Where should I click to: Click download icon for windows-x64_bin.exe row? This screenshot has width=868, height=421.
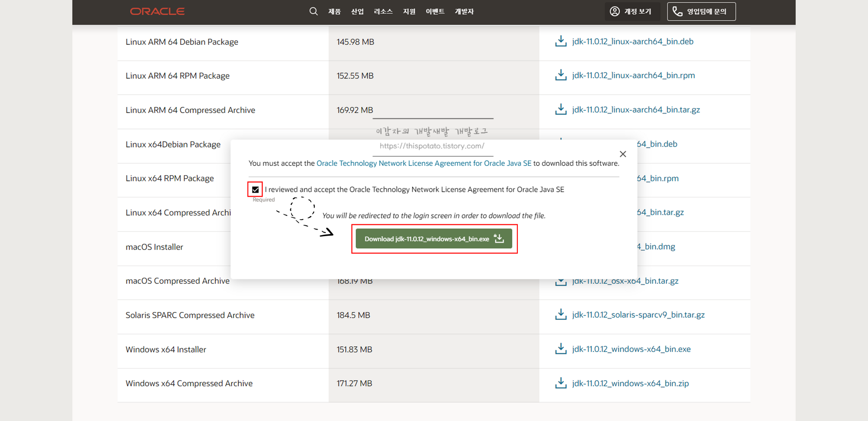[561, 349]
